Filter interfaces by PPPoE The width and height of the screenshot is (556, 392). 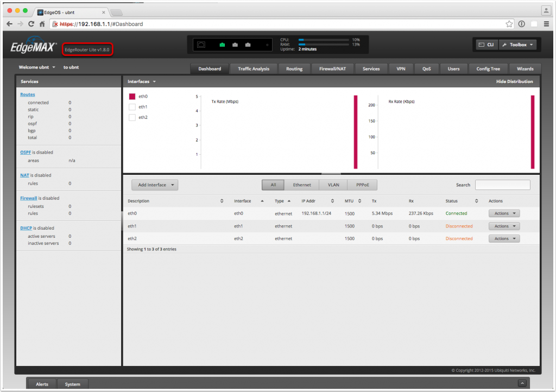(x=362, y=185)
